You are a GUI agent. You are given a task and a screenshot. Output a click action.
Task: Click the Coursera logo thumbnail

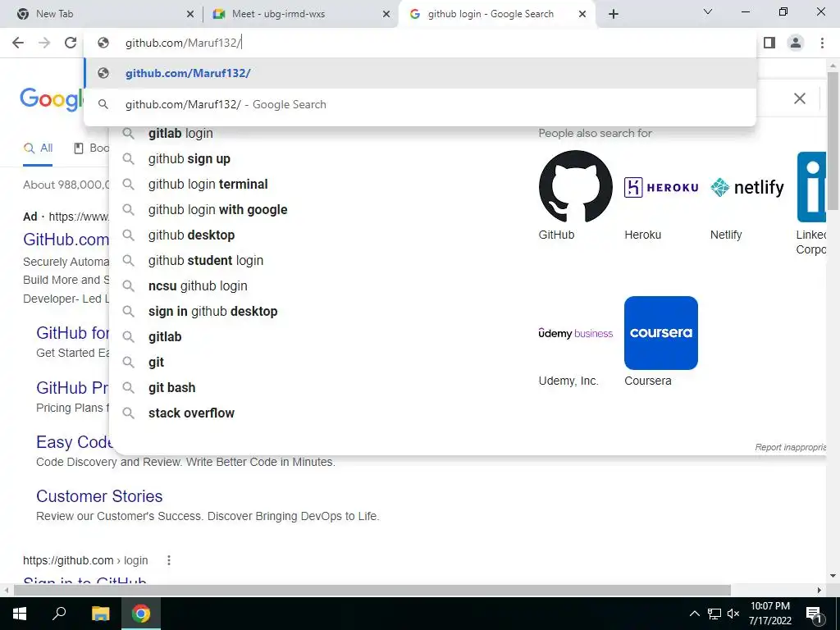[x=661, y=333]
